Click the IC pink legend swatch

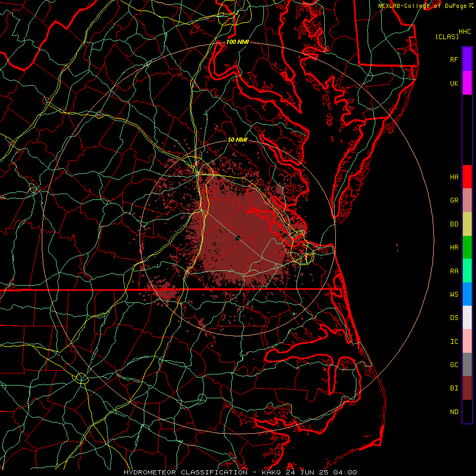click(x=467, y=341)
